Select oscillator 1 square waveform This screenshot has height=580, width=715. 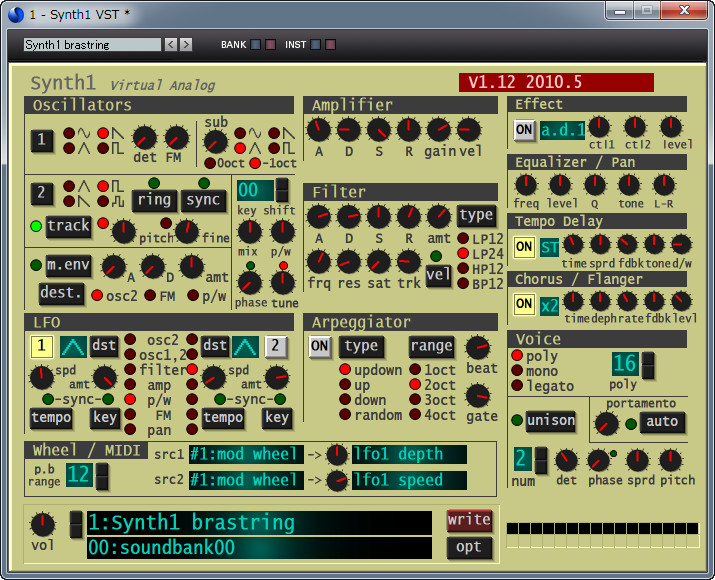(x=104, y=148)
